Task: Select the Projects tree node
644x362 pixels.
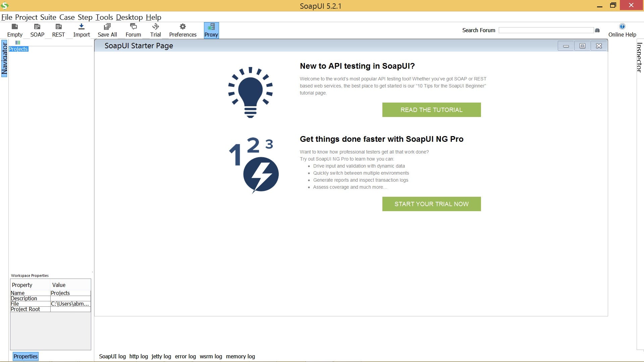Action: pos(18,49)
